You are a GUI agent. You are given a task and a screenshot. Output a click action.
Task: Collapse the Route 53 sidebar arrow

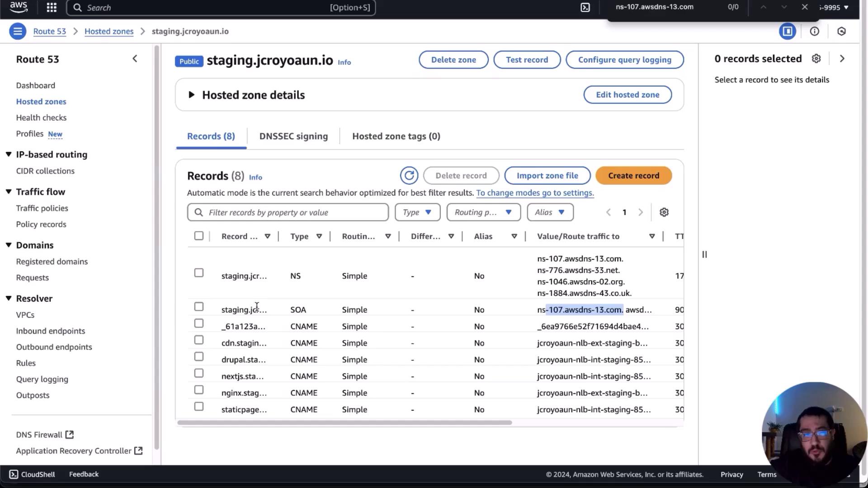pyautogui.click(x=135, y=59)
